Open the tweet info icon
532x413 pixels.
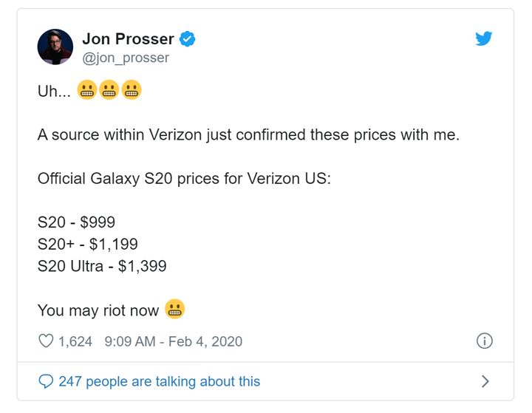(x=485, y=341)
